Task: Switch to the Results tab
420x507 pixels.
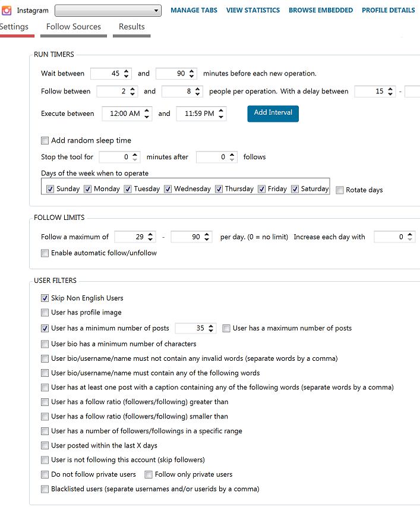Action: (131, 27)
